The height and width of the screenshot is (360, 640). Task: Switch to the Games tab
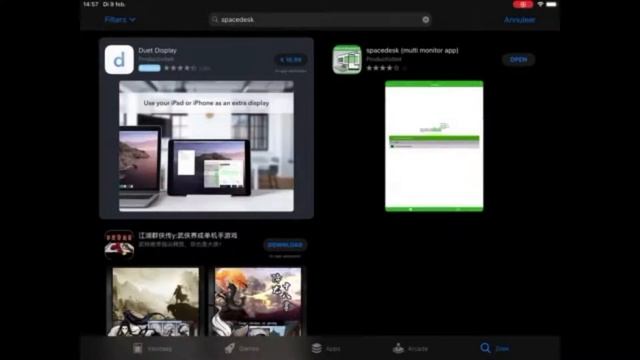pos(242,348)
